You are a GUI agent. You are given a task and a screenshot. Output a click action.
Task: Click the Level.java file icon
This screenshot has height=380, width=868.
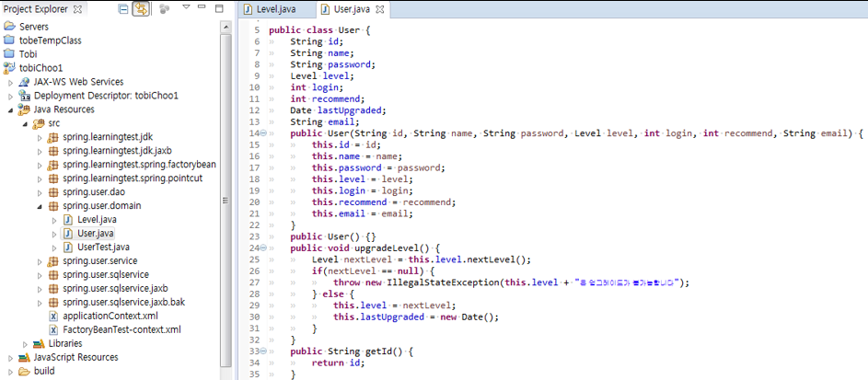[68, 220]
